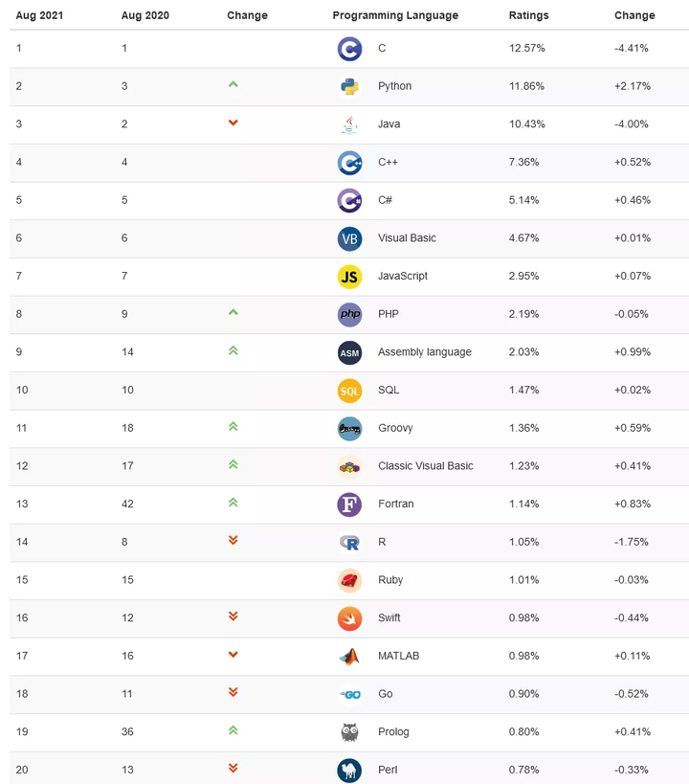Click the Java coffee cup icon
This screenshot has height=784, width=689.
point(349,124)
